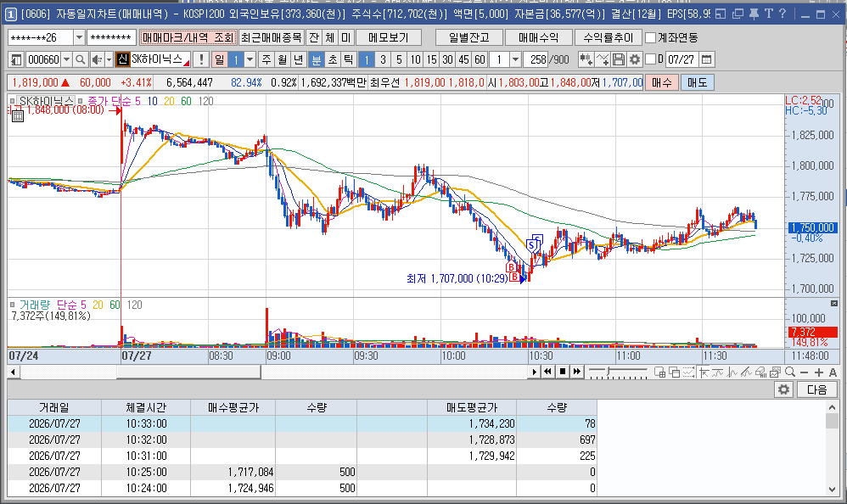Click the letter A auto-scale icon in chart toolbar
Viewport: 847px width, 504px height.
(833, 372)
